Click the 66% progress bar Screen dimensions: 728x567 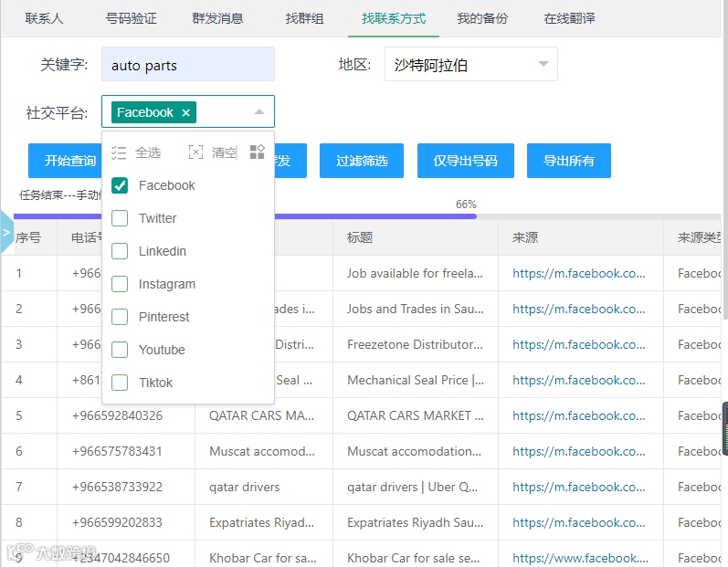(x=367, y=216)
